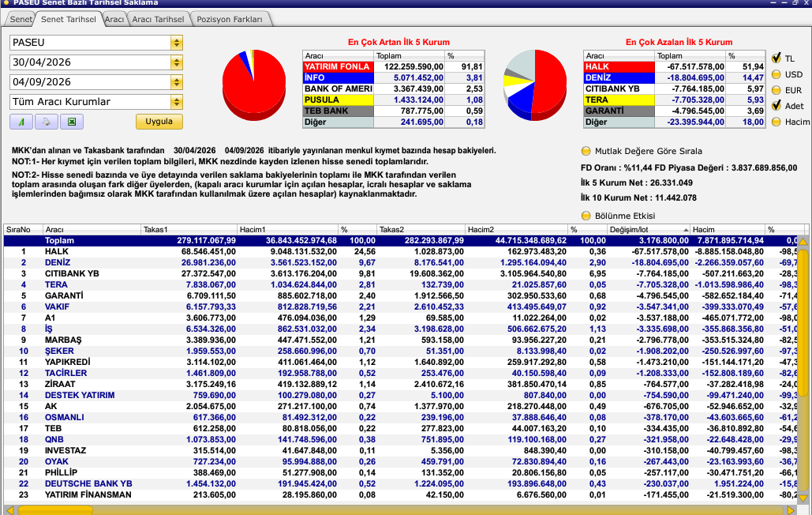812x515 pixels.
Task: Select the VAKIF row
Action: [x=402, y=306]
